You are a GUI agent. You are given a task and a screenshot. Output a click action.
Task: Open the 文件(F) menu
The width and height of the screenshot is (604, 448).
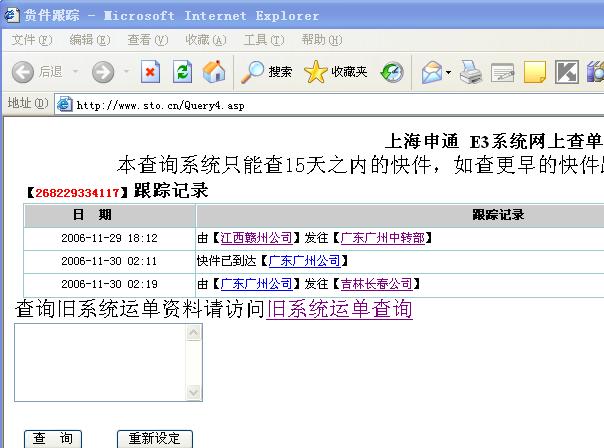tap(32, 40)
